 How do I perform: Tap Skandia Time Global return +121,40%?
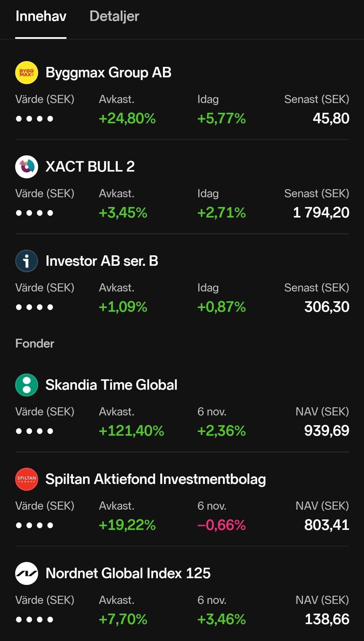tap(131, 431)
